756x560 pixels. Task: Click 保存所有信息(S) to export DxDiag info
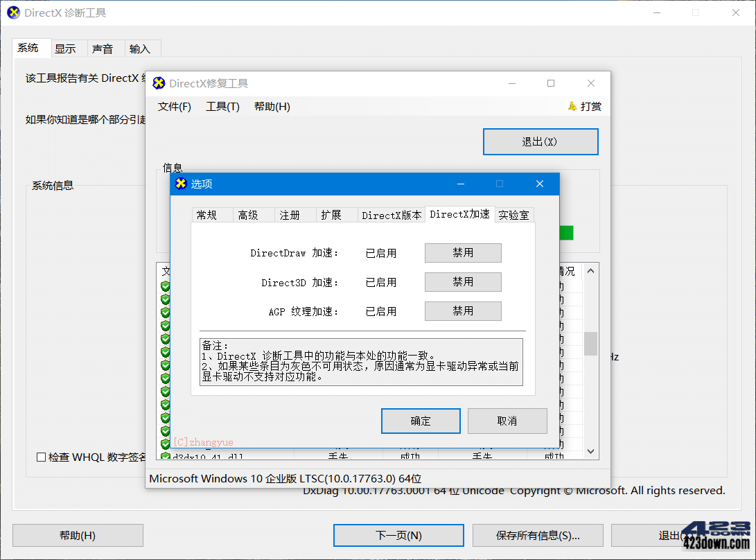[538, 535]
